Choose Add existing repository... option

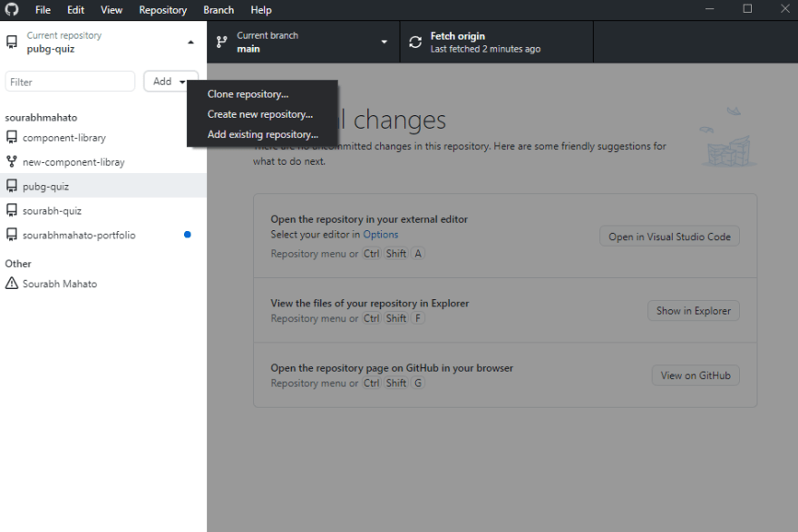click(x=262, y=135)
